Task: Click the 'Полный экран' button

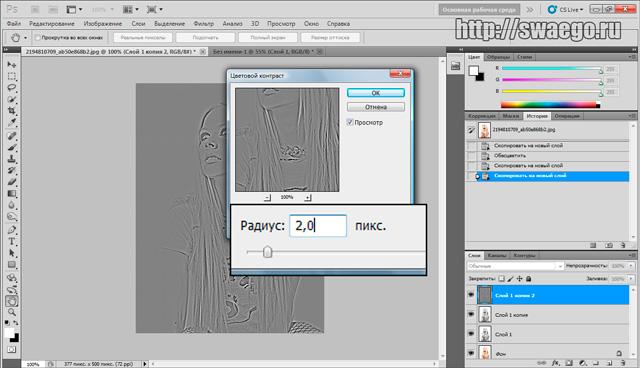Action: click(x=268, y=38)
